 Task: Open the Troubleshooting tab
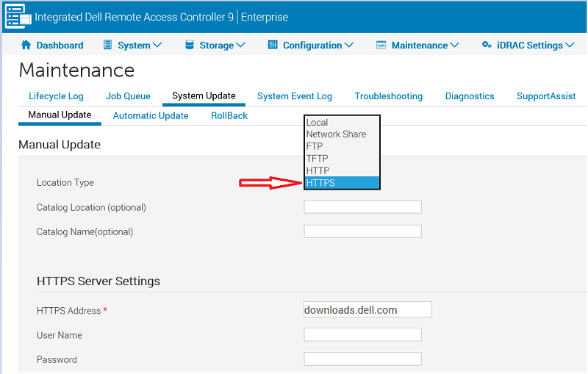[x=389, y=96]
